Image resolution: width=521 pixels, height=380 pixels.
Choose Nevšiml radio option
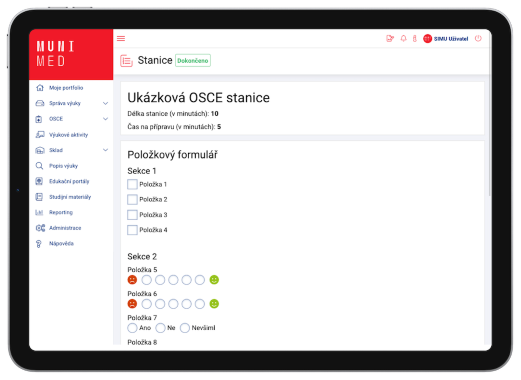coord(185,328)
